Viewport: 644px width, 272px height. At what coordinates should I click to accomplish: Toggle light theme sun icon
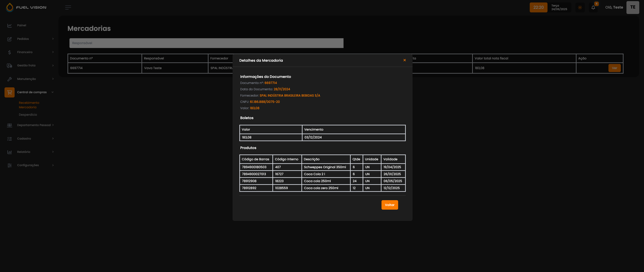point(580,7)
